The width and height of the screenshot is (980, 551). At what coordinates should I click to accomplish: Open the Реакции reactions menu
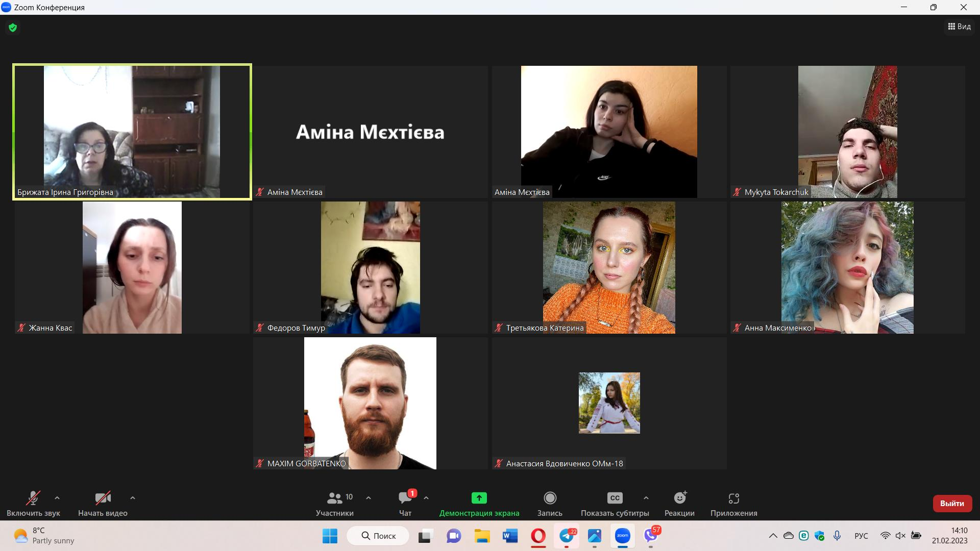[x=679, y=503]
